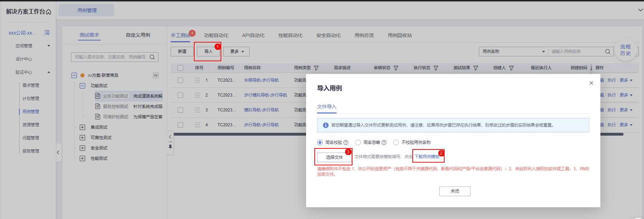Expand the 安全测试 tree node
Viewport: 644px width, 219px height.
(82, 148)
